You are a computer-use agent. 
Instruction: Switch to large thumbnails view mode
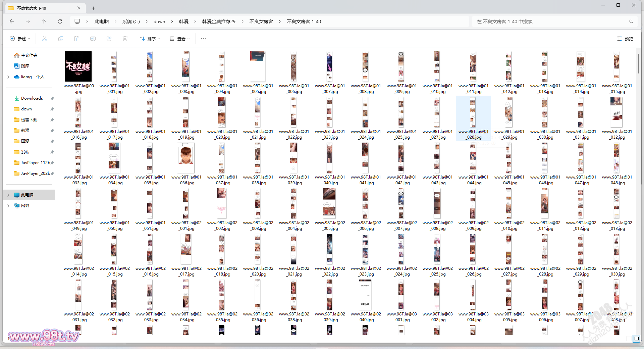pos(636,339)
